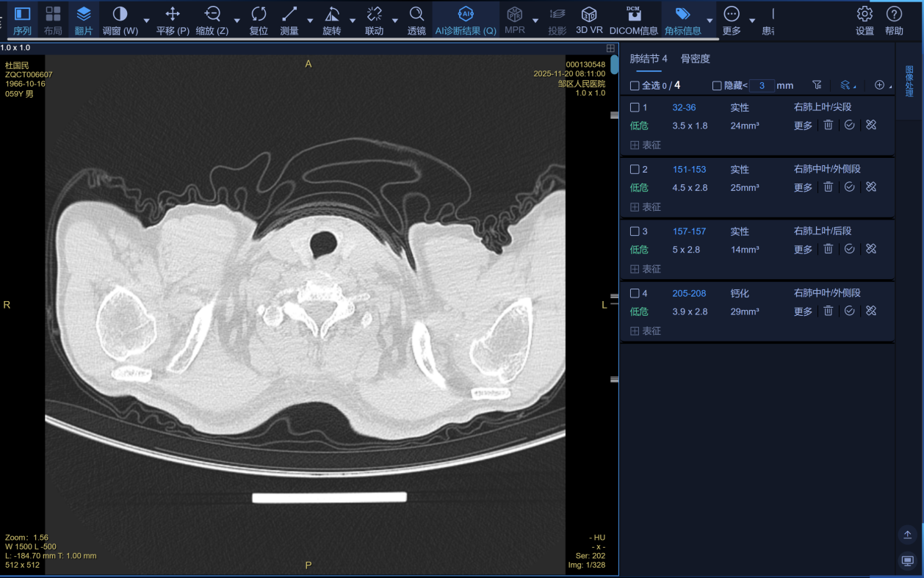Open the 更多 toolbar menu
The image size is (924, 578).
click(732, 14)
